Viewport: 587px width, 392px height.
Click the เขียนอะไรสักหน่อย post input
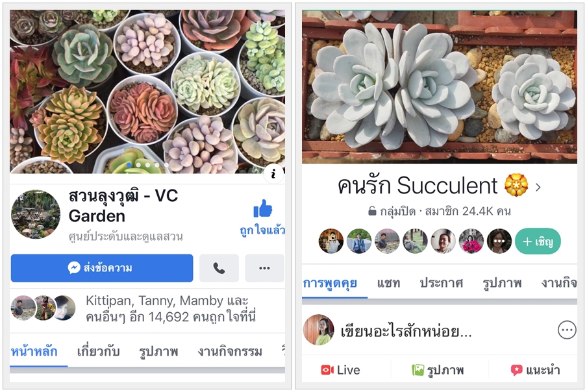[406, 331]
